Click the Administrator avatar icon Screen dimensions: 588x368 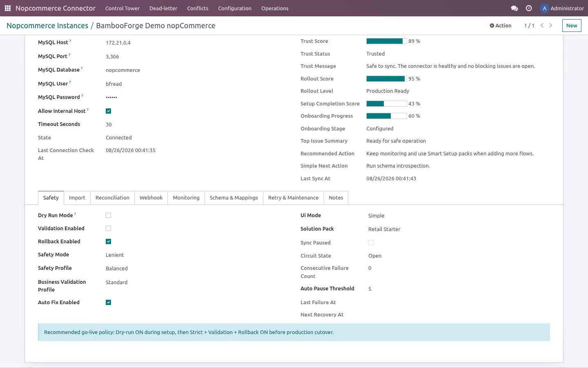pos(544,8)
